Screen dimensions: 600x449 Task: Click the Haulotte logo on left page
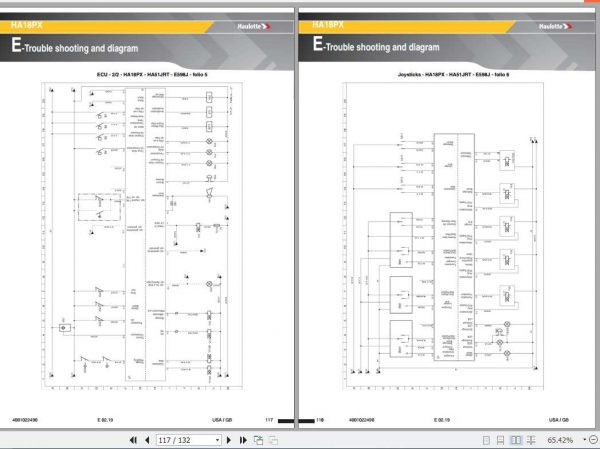pos(254,26)
